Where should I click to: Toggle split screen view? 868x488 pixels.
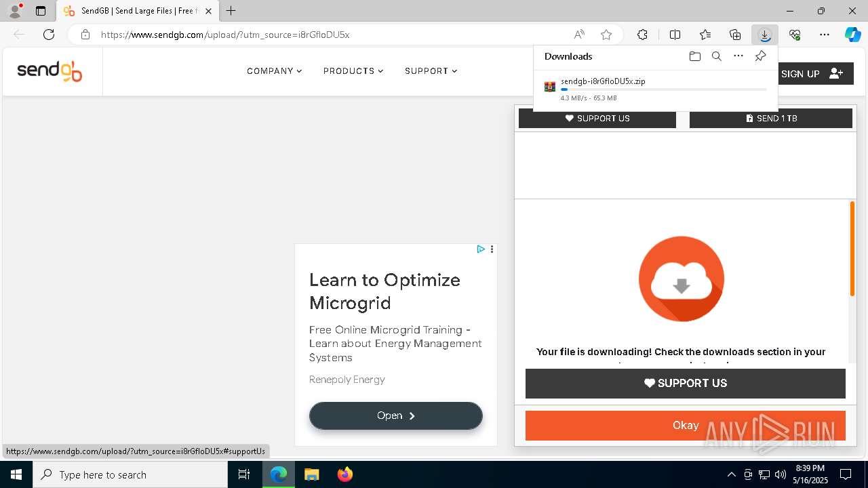[x=675, y=35]
